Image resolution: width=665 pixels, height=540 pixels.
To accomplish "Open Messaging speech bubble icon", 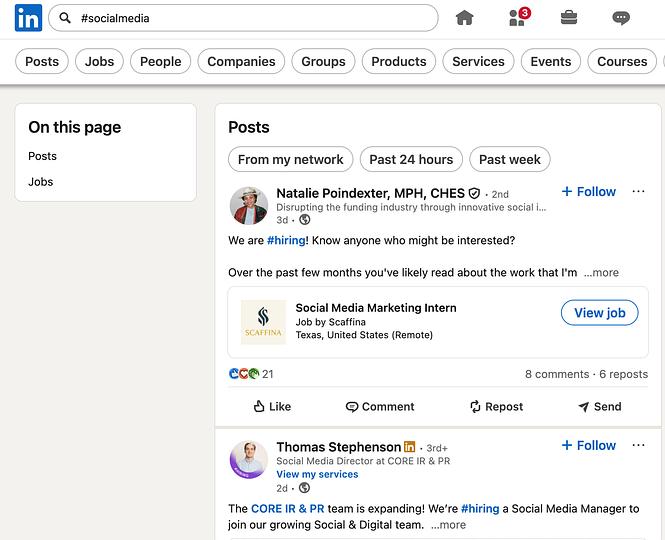I will 621,18.
